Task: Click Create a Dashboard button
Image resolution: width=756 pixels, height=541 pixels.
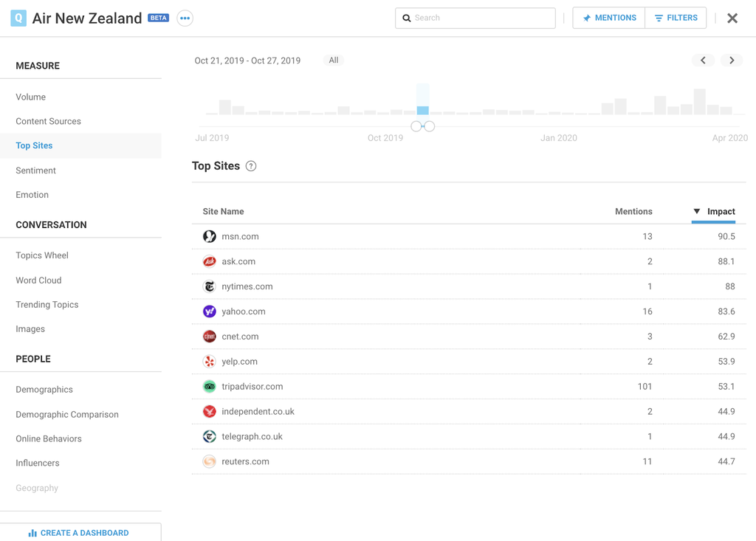Action: point(80,532)
